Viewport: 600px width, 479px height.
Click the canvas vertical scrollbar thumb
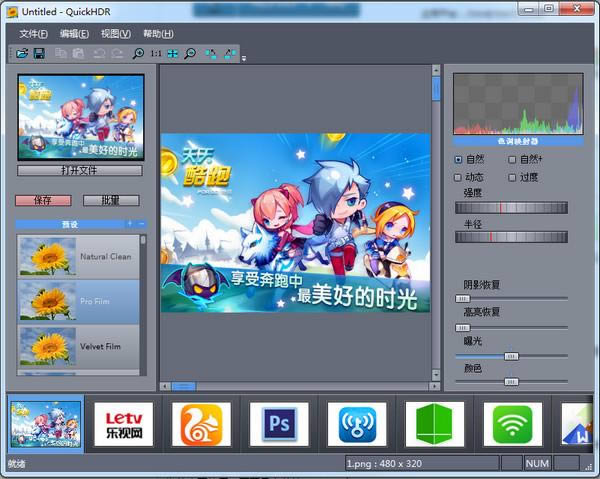point(436,88)
